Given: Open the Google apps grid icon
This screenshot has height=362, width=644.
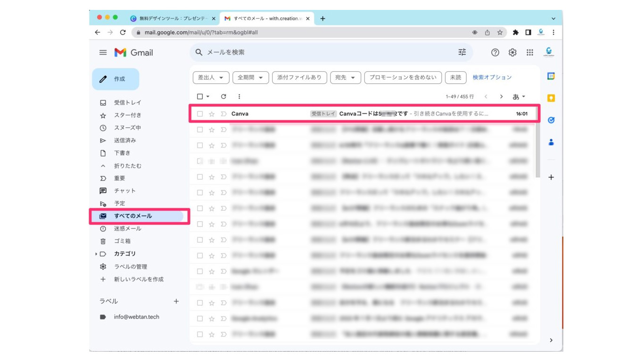Looking at the screenshot, I should pos(530,52).
